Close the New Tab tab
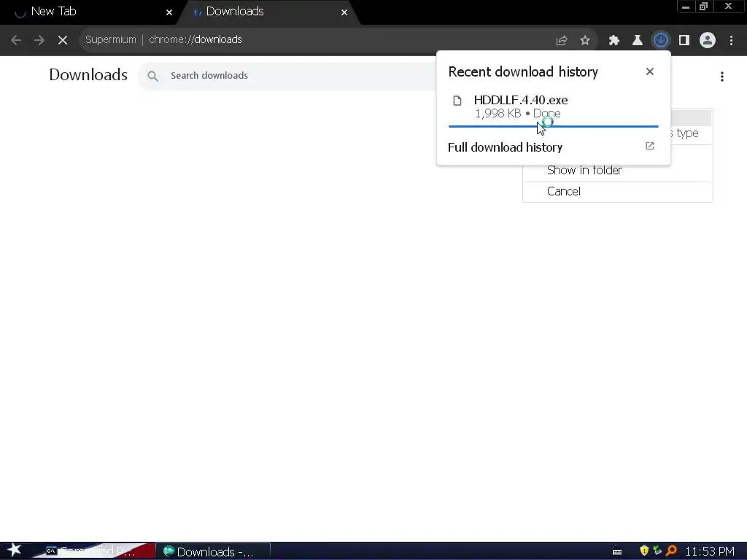 coord(169,12)
